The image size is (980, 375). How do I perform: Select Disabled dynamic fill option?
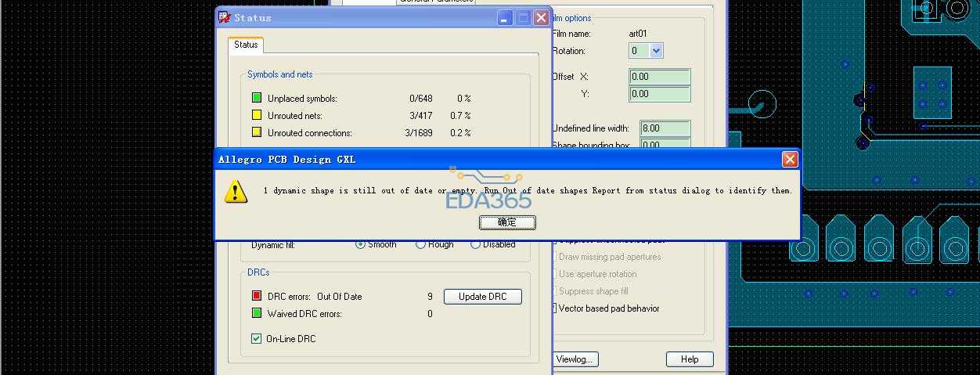click(475, 244)
